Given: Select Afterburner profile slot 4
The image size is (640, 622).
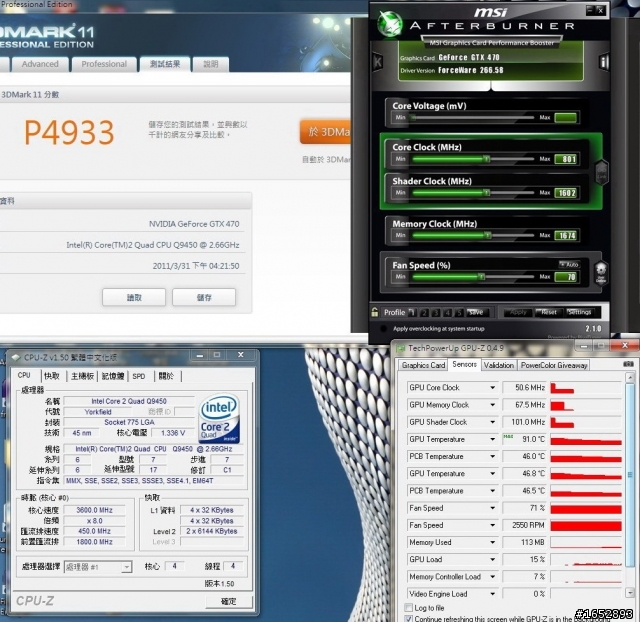Looking at the screenshot, I should coord(448,313).
